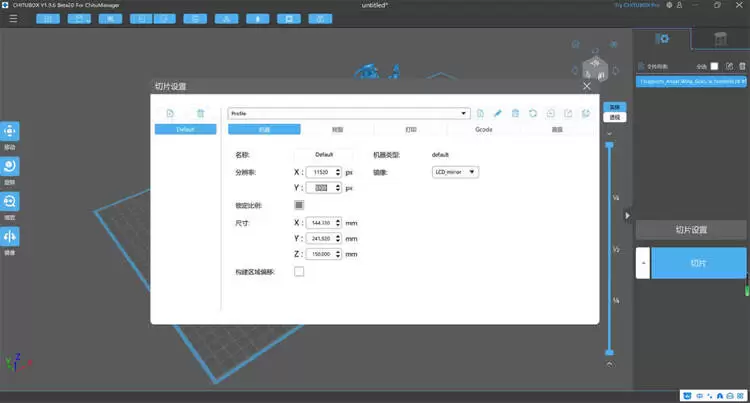This screenshot has width=750, height=403.
Task: Delete profile using trash icon in left list
Action: 200,114
